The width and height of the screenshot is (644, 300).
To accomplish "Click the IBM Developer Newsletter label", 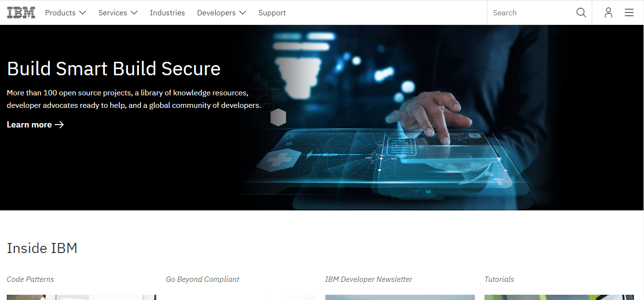I will 368,279.
